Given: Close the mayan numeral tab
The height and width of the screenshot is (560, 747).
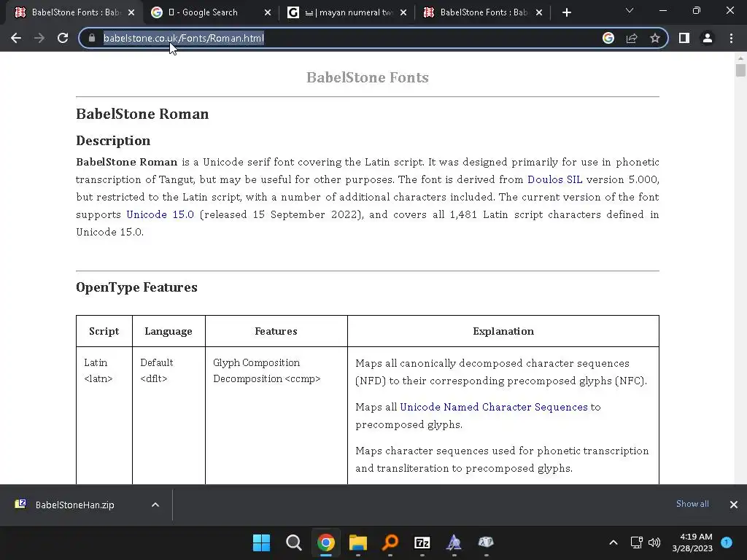Looking at the screenshot, I should tap(403, 12).
